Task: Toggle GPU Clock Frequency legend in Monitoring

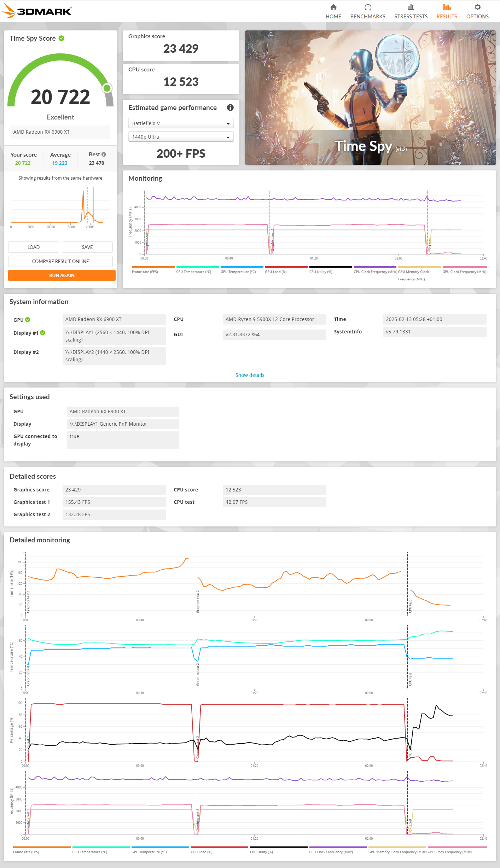Action: pyautogui.click(x=465, y=270)
